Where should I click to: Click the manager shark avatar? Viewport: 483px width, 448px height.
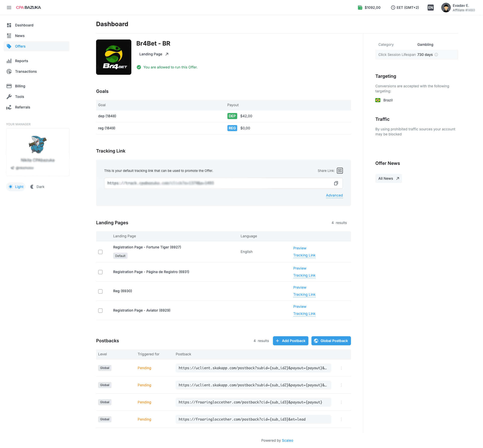click(37, 144)
